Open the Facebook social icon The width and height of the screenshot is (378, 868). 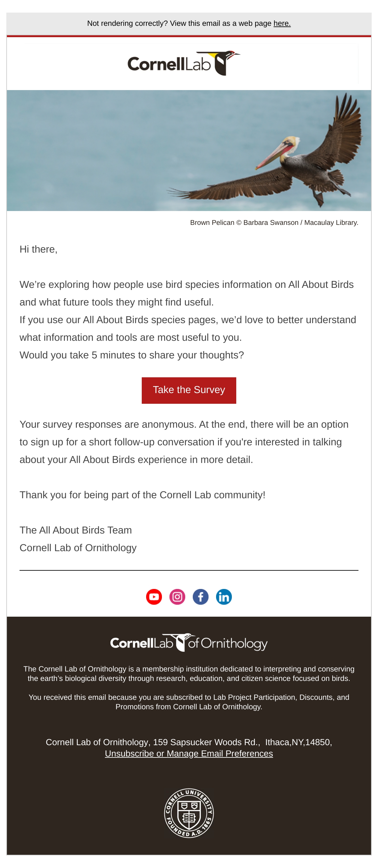pos(200,597)
